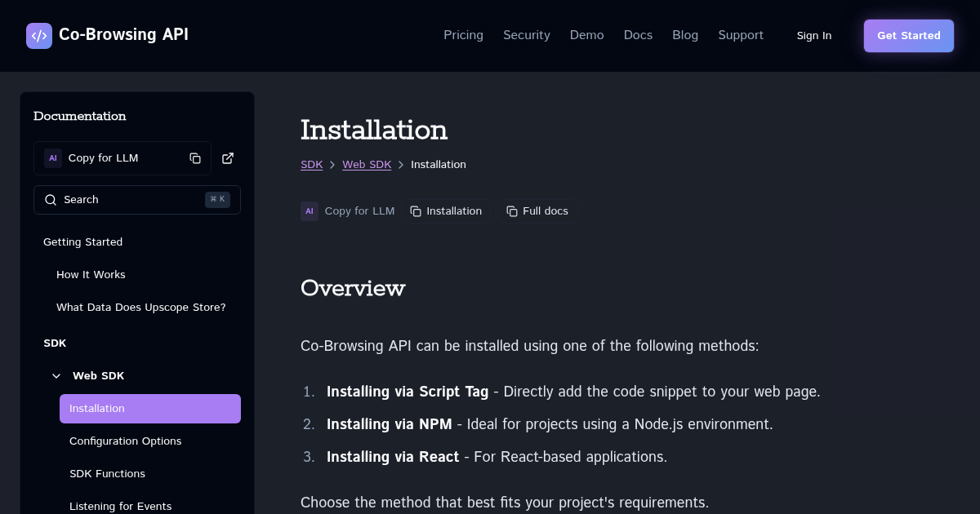Click the Installation breadcrumb current page text
This screenshot has width=980, height=514.
point(439,165)
